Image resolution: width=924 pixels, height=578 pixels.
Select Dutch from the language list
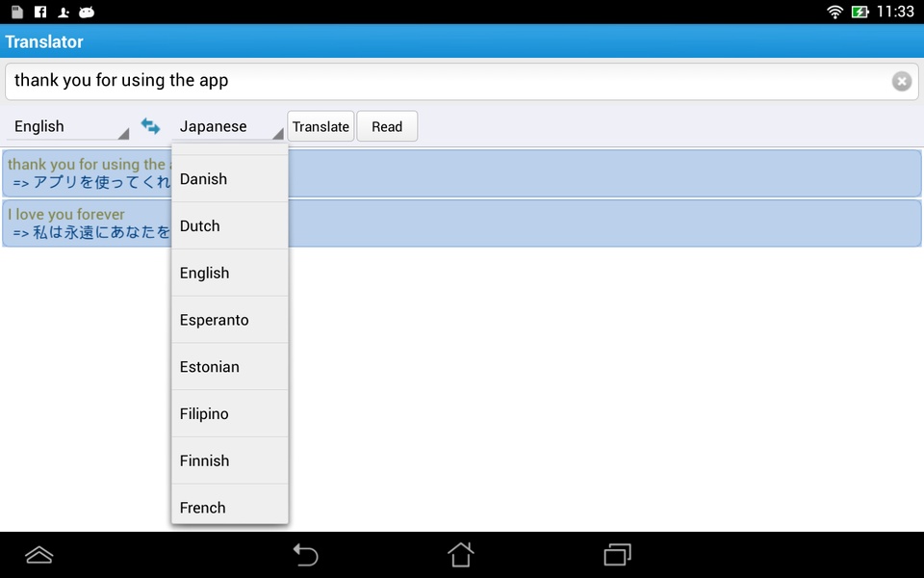[230, 225]
